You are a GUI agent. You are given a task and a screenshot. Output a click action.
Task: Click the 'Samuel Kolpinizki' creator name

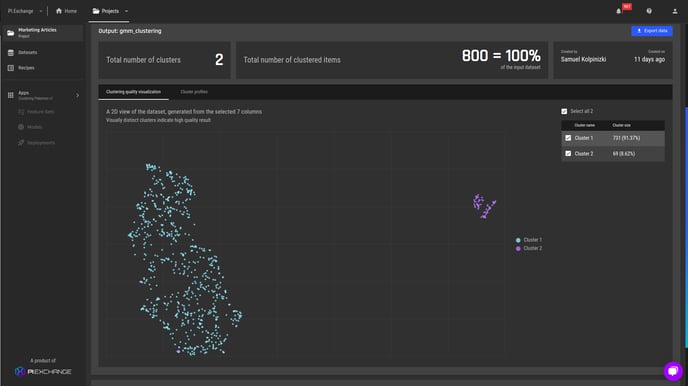583,59
